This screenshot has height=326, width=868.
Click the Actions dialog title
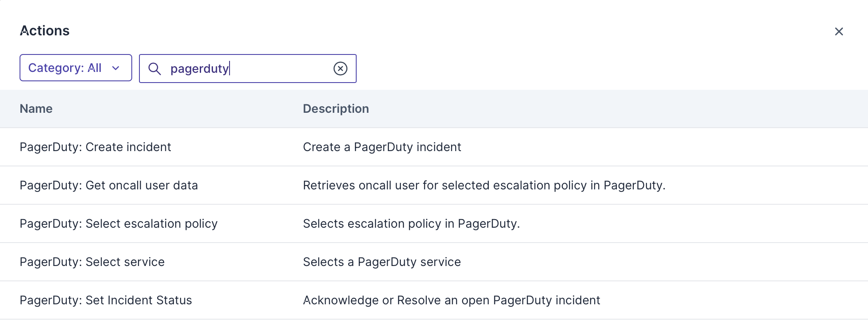(45, 31)
